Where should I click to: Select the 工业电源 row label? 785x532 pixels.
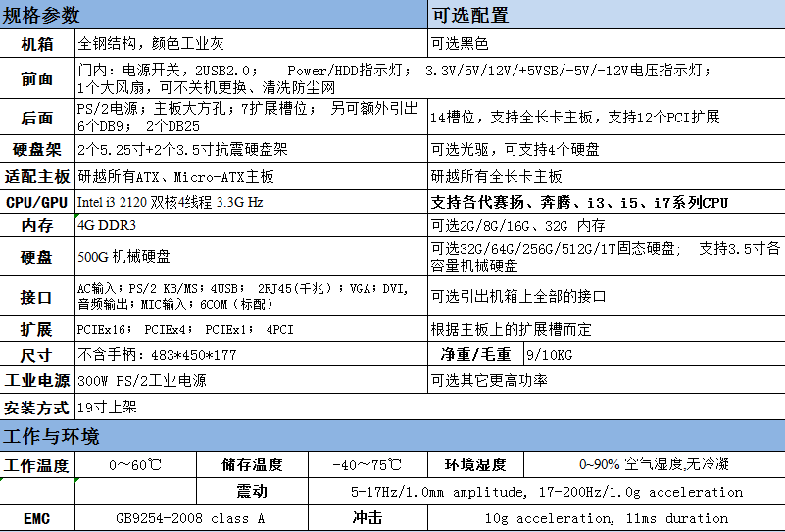(x=37, y=380)
